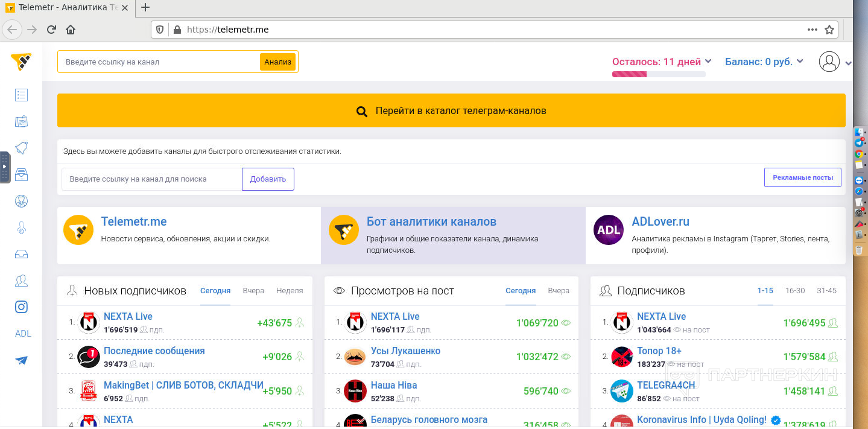Viewport: 868px width, 429px height.
Task: Open the 'Бот аналитики каналов' link
Action: (431, 221)
